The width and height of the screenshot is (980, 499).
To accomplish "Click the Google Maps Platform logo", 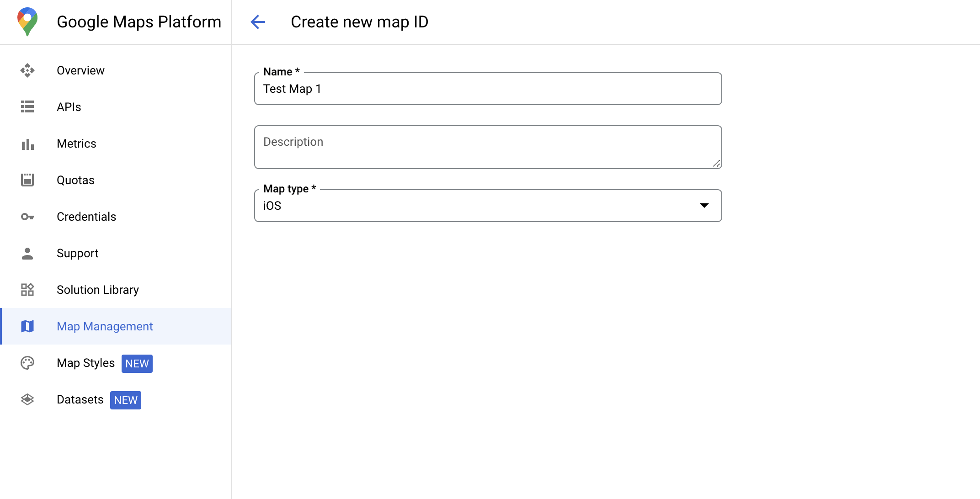I will (x=26, y=21).
